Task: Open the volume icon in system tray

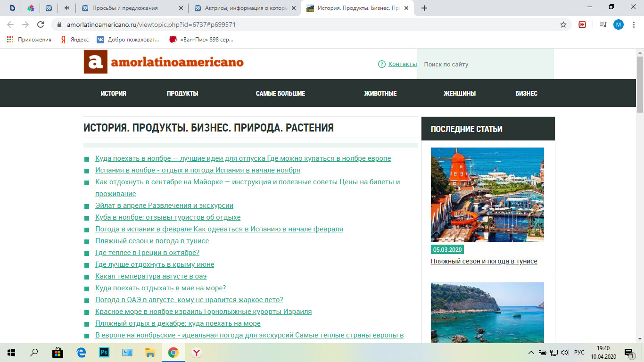Action: 565,352
